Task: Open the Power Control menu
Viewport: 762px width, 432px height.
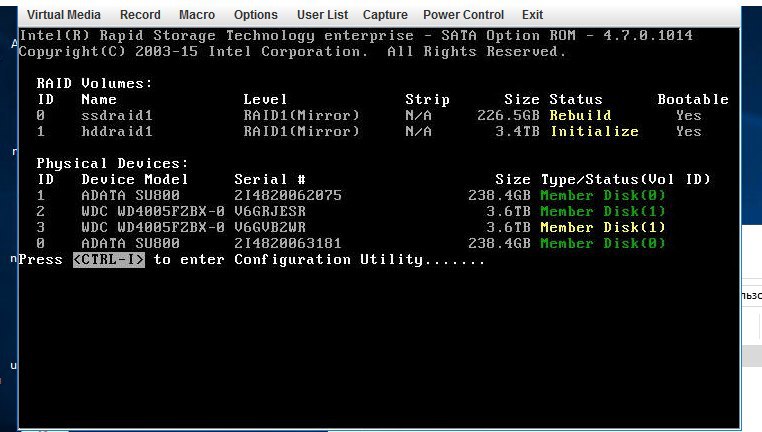Action: click(463, 15)
